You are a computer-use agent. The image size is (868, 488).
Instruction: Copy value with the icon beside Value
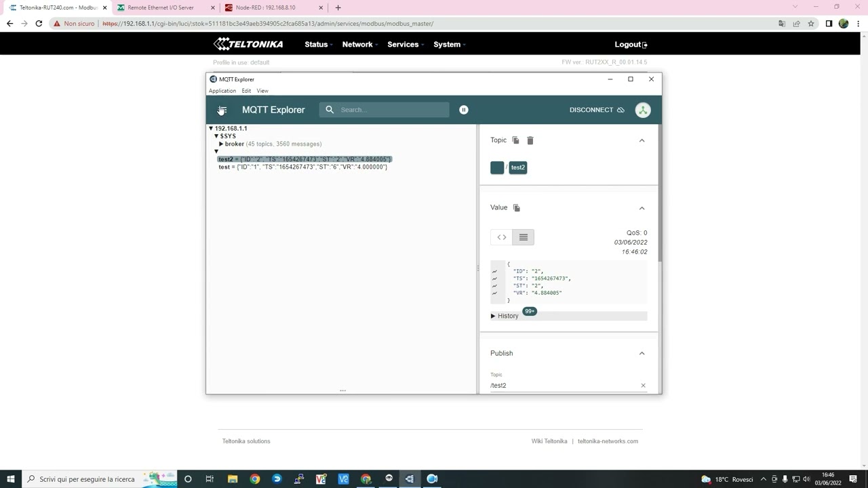tap(516, 207)
